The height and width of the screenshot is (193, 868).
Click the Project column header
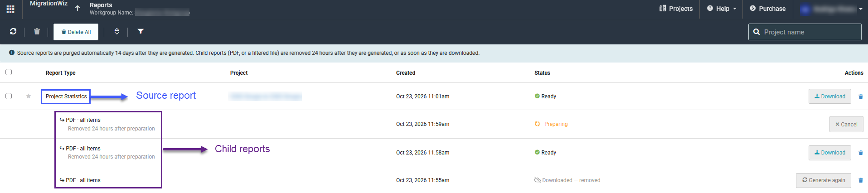[239, 73]
